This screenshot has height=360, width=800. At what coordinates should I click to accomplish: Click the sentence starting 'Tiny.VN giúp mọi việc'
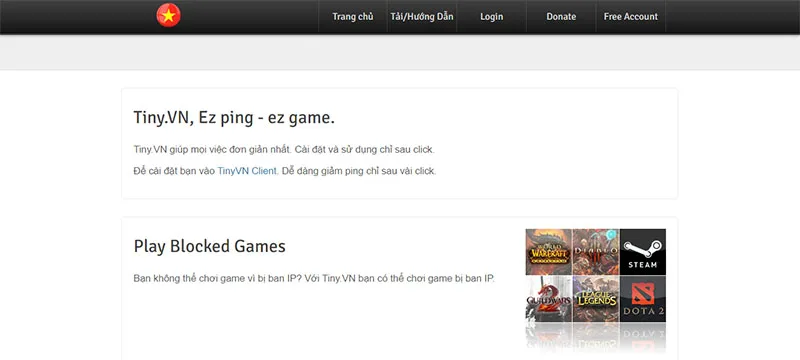(284, 150)
